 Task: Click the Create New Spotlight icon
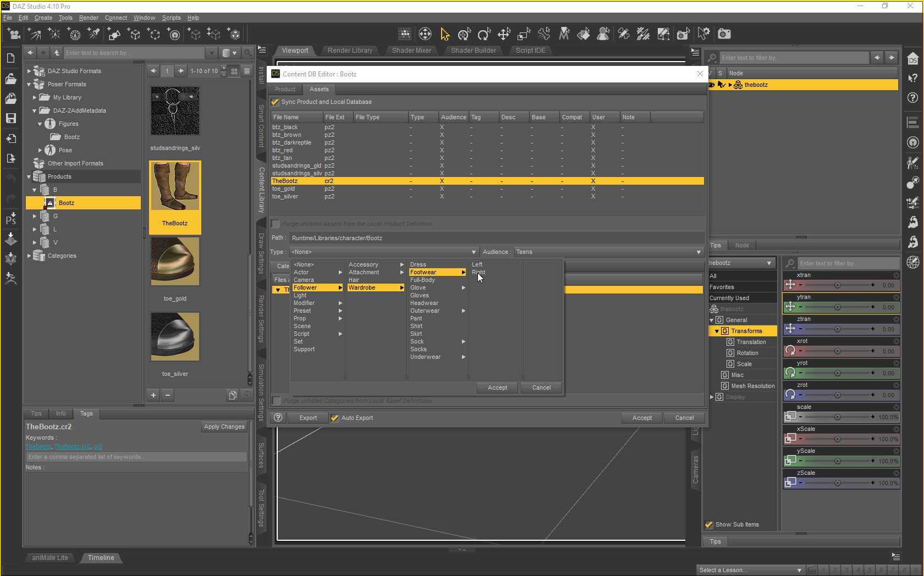coord(94,35)
